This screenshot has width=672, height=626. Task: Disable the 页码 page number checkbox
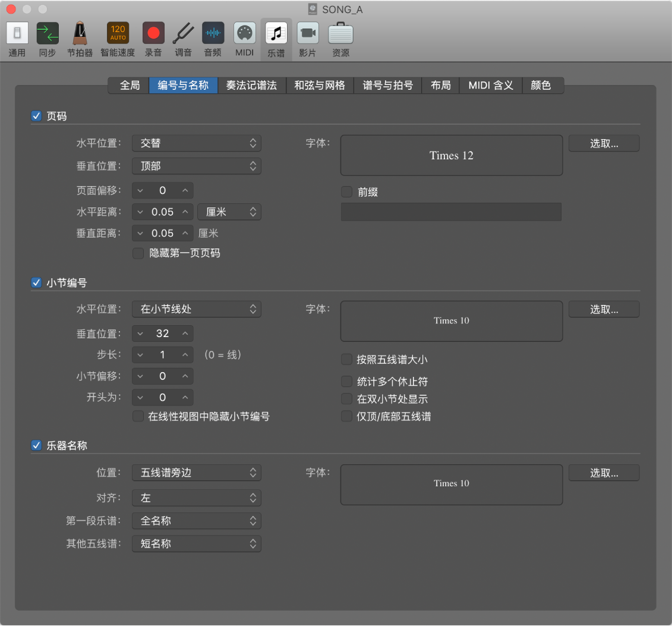click(36, 117)
